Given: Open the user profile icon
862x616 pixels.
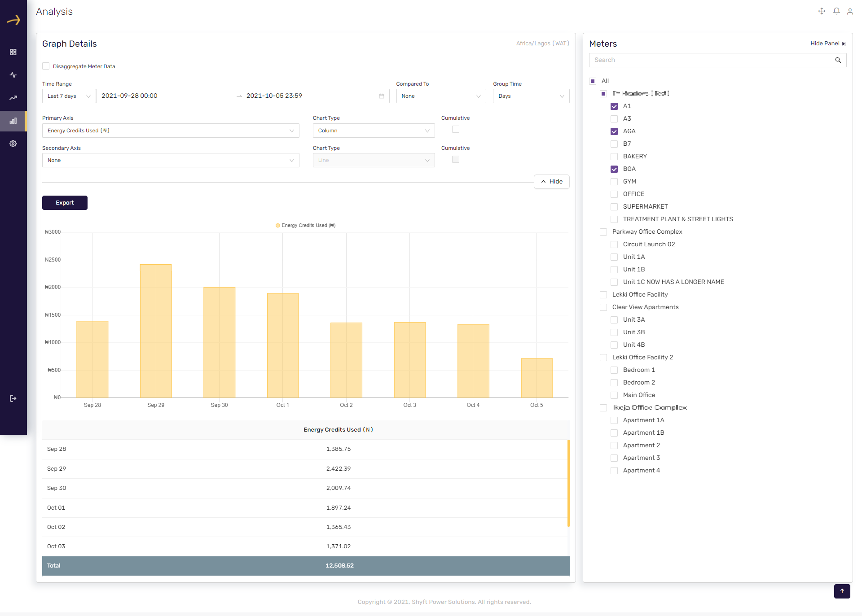Looking at the screenshot, I should click(850, 11).
